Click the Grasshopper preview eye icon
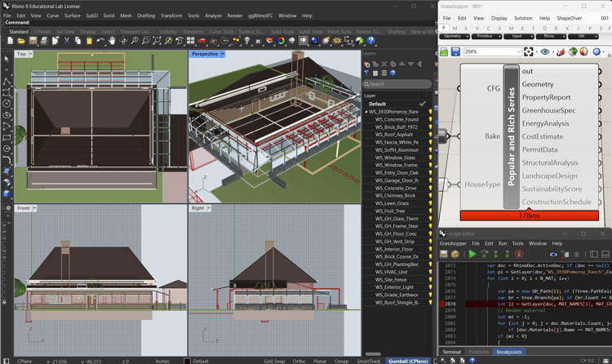This screenshot has height=364, width=612. coord(545,51)
